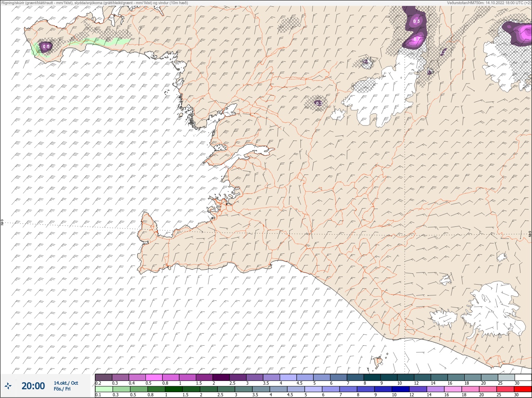Click the 0.5 value above the 0.7 blob
The height and width of the screenshot is (398, 532).
(416, 21)
